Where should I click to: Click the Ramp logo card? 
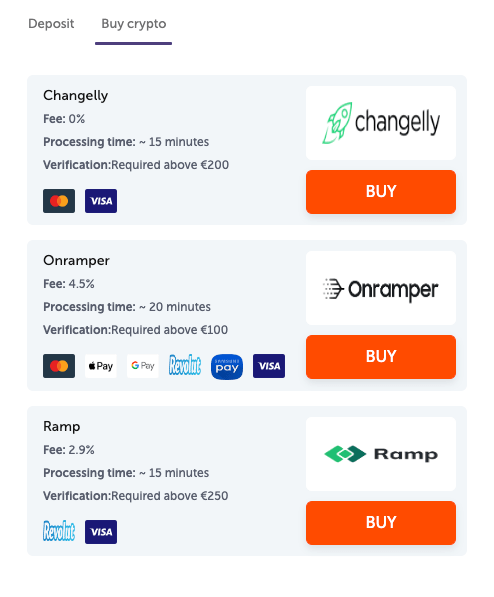coord(380,454)
